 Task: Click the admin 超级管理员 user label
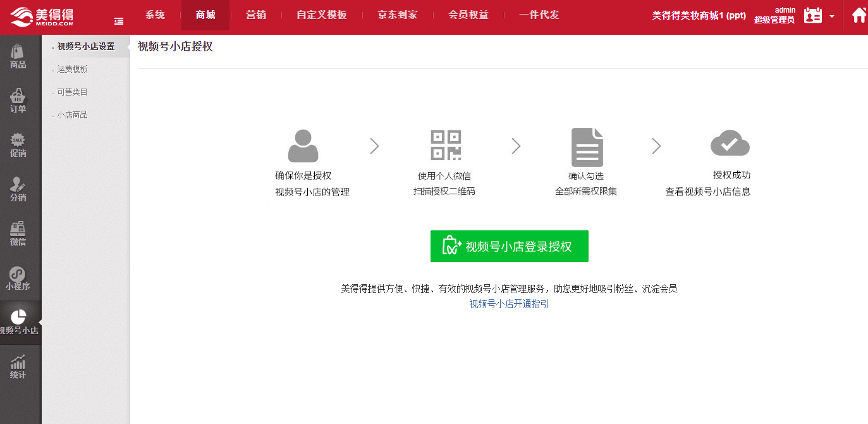pos(774,15)
